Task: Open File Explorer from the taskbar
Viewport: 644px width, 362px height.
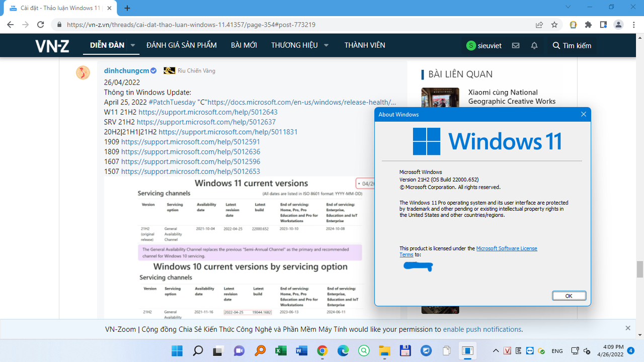Action: [x=384, y=350]
